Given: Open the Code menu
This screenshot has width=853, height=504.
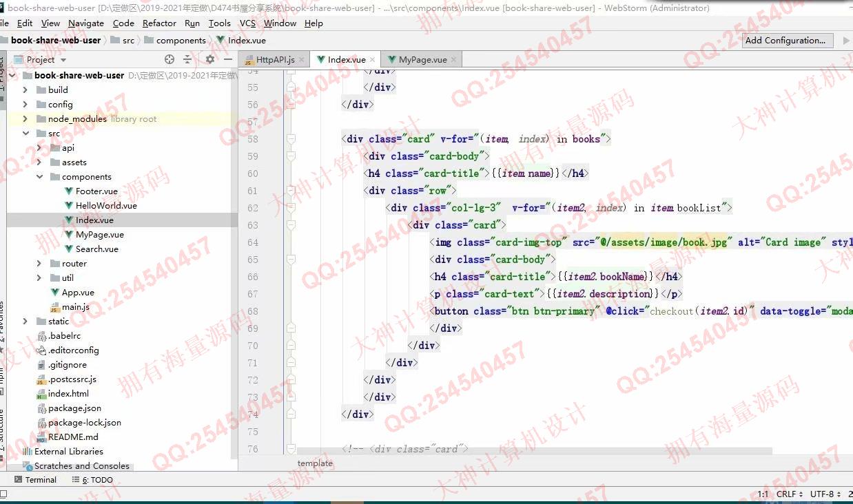Looking at the screenshot, I should click(123, 23).
